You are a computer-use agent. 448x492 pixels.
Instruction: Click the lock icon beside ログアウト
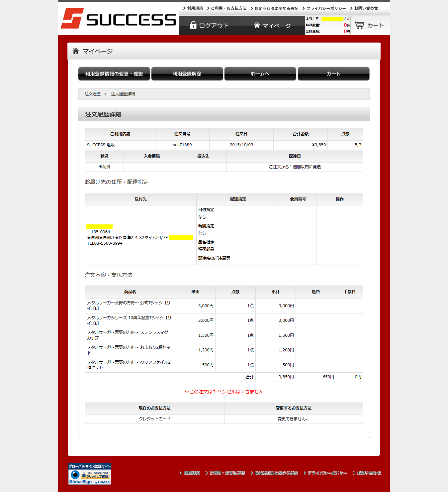click(x=193, y=25)
